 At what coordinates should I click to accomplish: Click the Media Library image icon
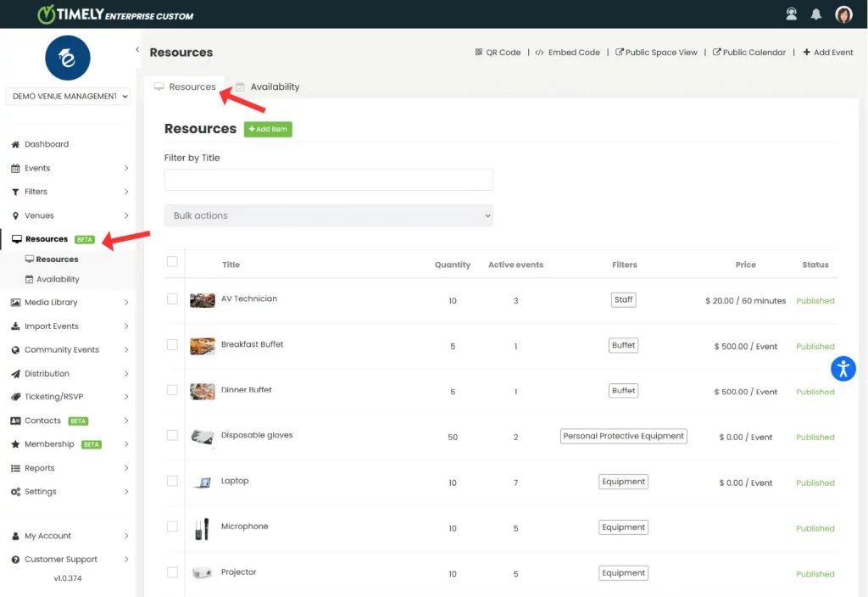pyautogui.click(x=15, y=303)
